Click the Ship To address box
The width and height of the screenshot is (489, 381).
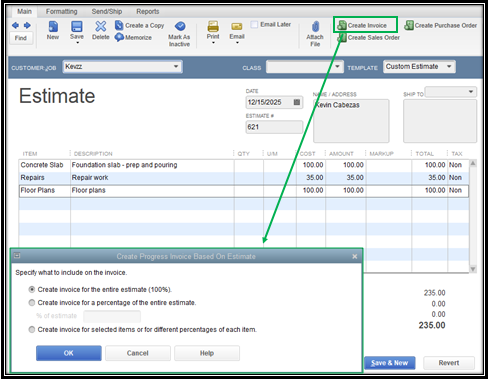point(440,121)
